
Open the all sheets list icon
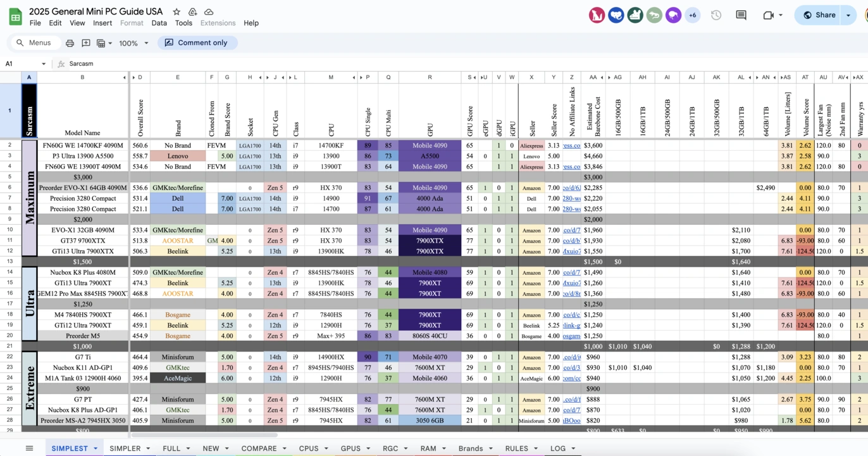[29, 448]
